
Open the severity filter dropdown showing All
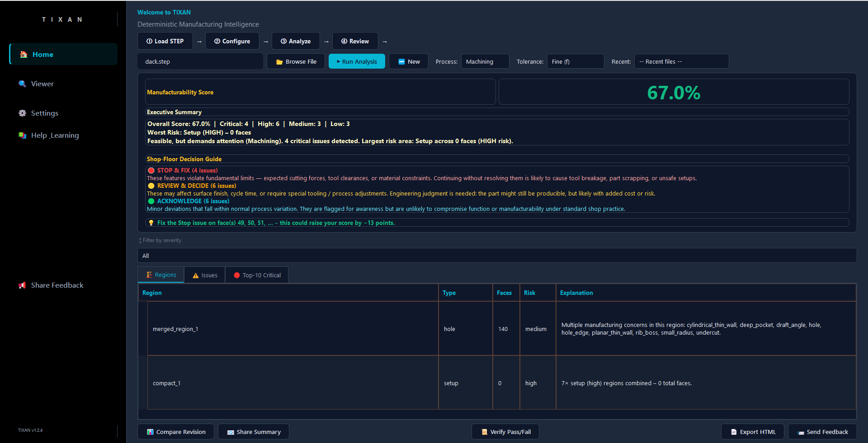(497, 256)
